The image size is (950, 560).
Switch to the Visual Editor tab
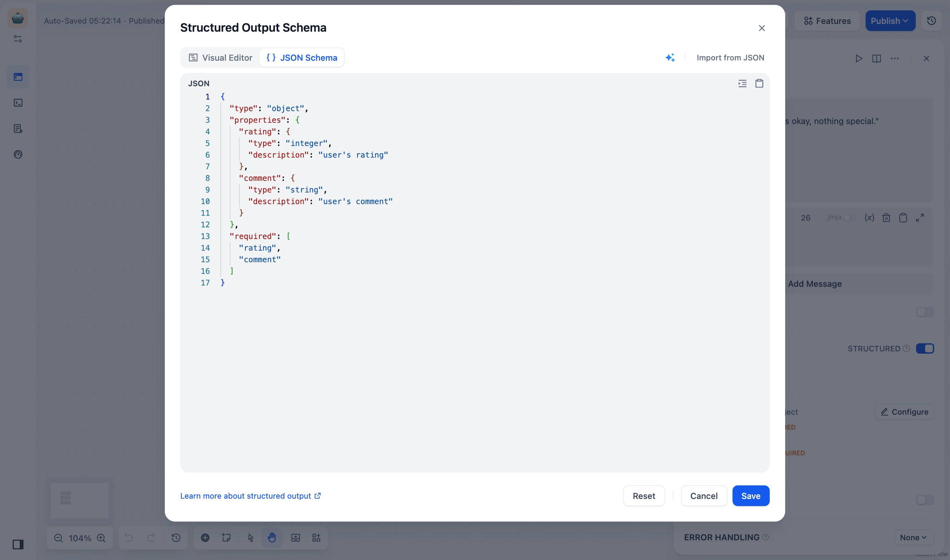pyautogui.click(x=221, y=58)
